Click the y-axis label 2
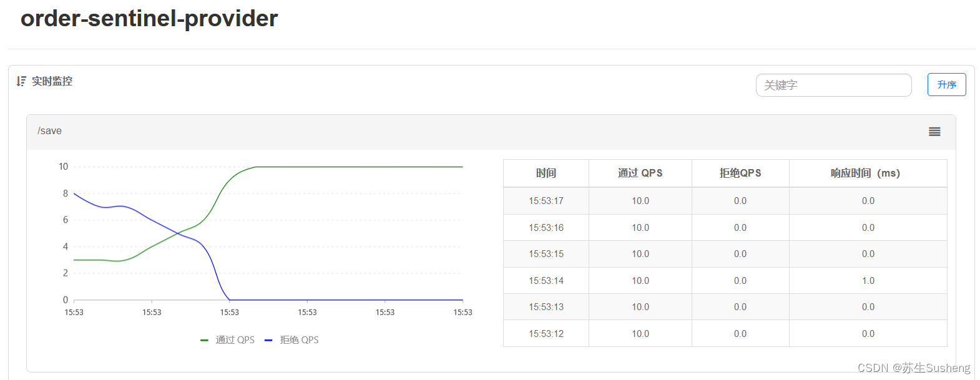980x380 pixels. pyautogui.click(x=66, y=273)
